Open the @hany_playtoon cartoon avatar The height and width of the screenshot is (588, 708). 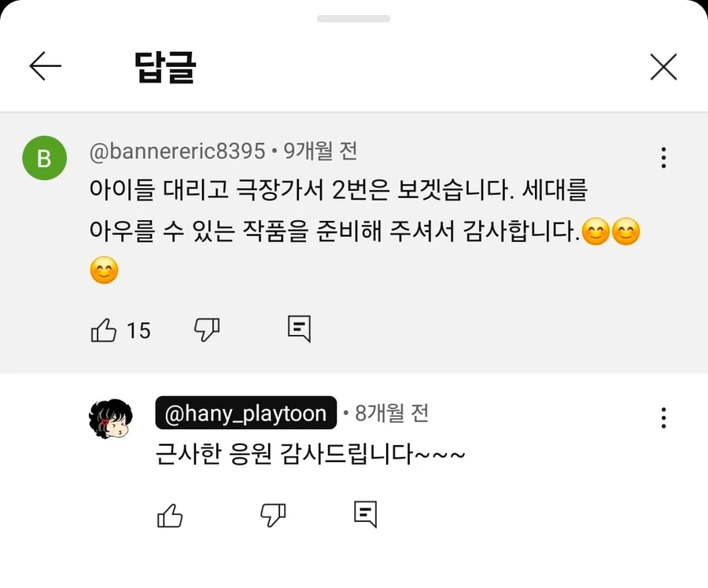point(110,419)
